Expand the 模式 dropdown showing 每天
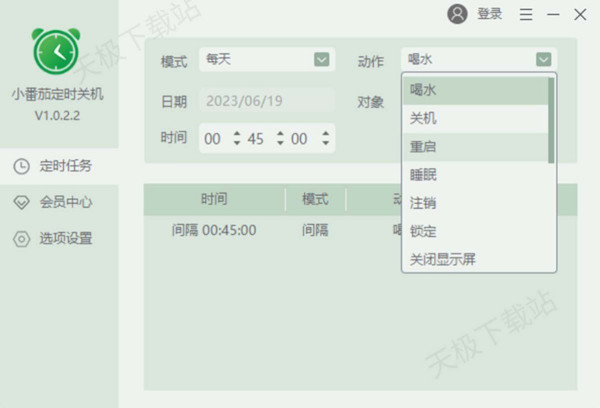600x408 pixels. pos(321,60)
